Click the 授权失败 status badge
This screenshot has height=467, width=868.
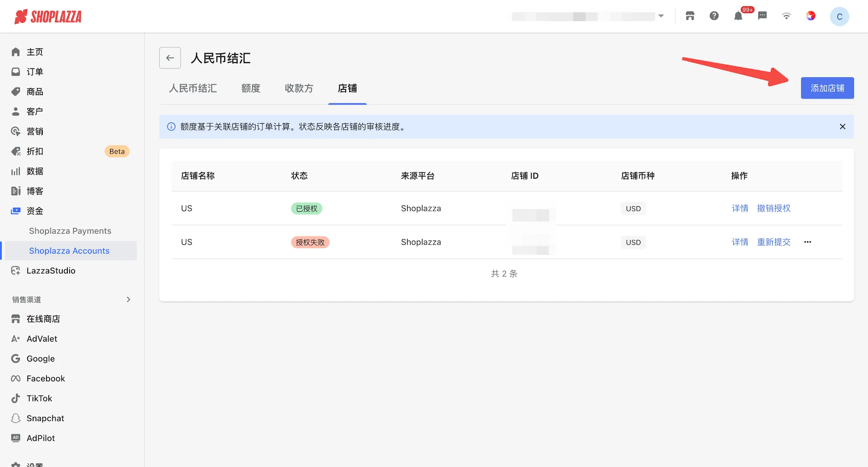tap(310, 242)
